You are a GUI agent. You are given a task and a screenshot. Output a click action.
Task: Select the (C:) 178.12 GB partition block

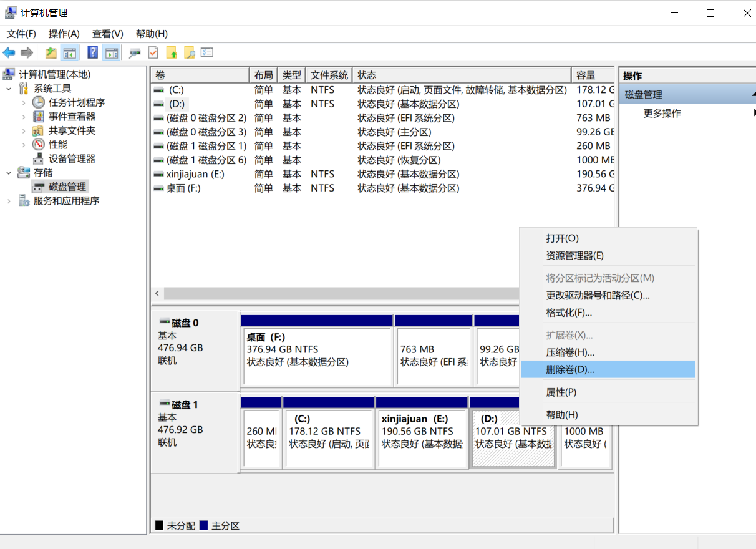(x=328, y=432)
